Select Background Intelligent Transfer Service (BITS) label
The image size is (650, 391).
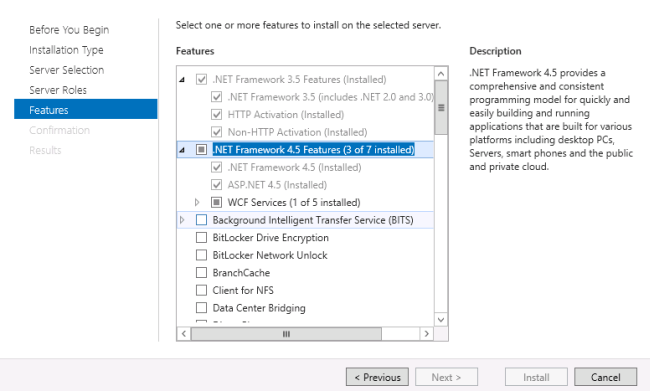(x=313, y=220)
